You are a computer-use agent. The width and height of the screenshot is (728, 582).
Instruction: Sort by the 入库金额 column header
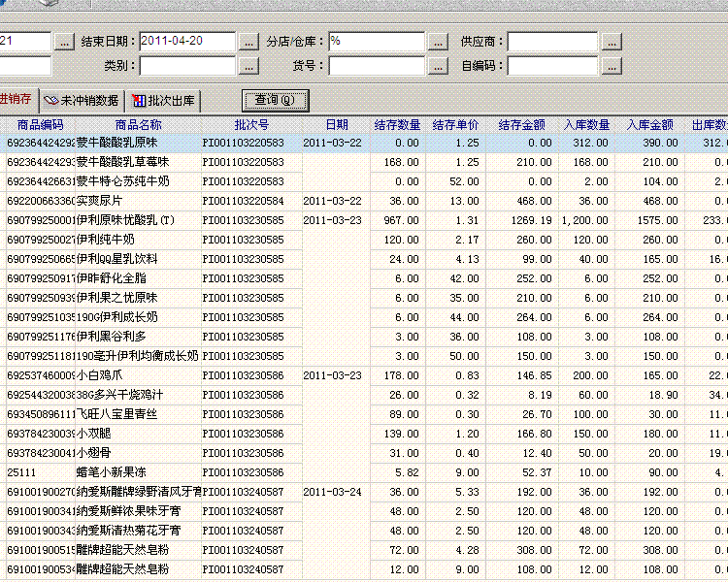click(650, 125)
